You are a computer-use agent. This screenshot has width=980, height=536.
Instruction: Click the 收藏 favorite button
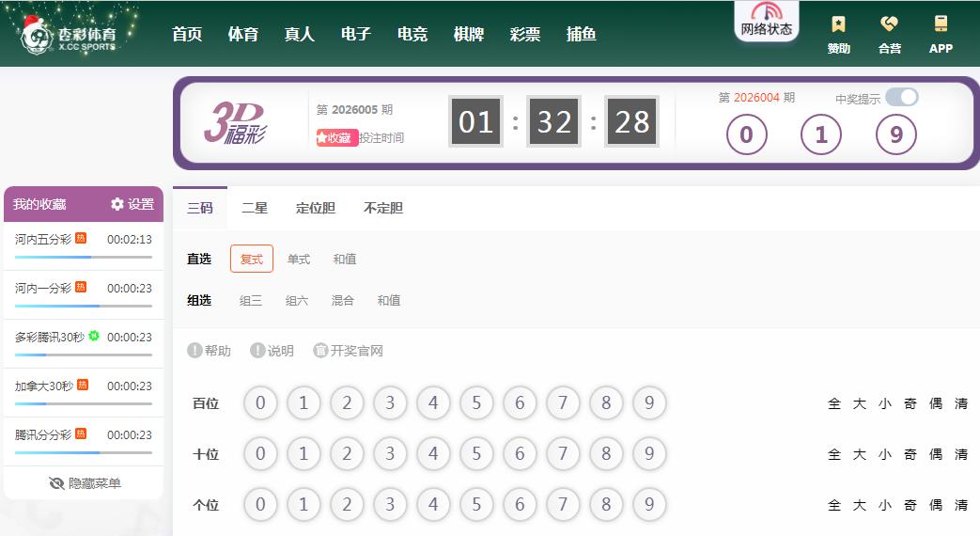[336, 138]
